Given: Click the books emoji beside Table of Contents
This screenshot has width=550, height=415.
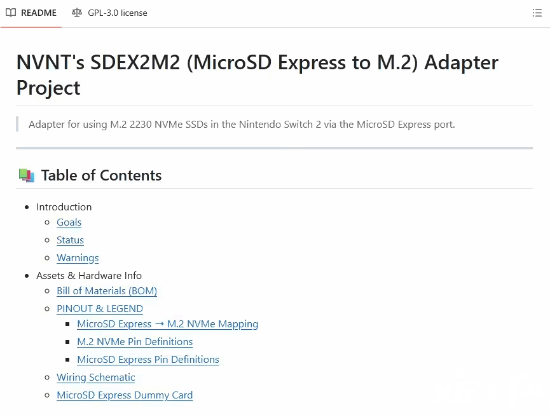Looking at the screenshot, I should tap(27, 175).
